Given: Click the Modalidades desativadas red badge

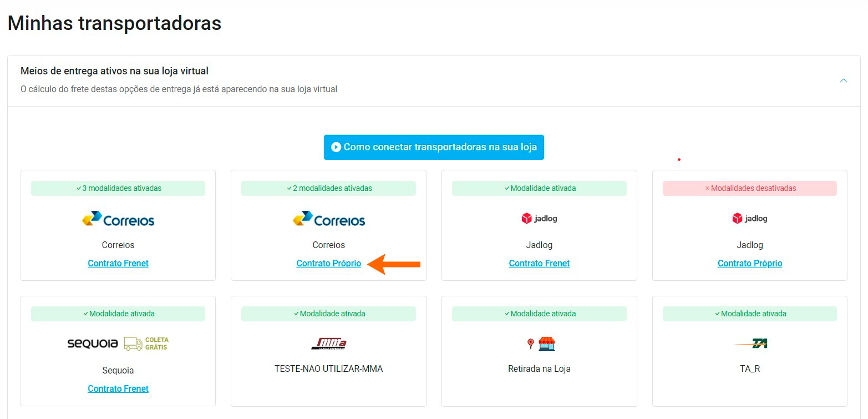Looking at the screenshot, I should pos(749,188).
